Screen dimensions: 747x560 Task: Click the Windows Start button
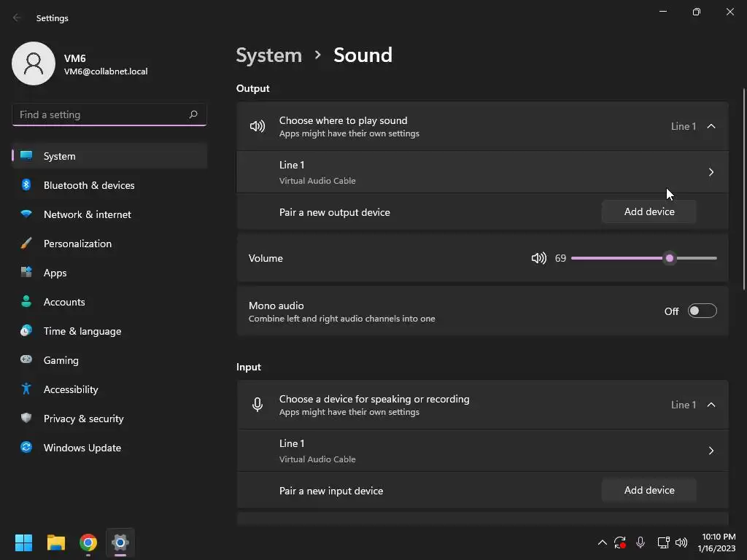pyautogui.click(x=24, y=542)
